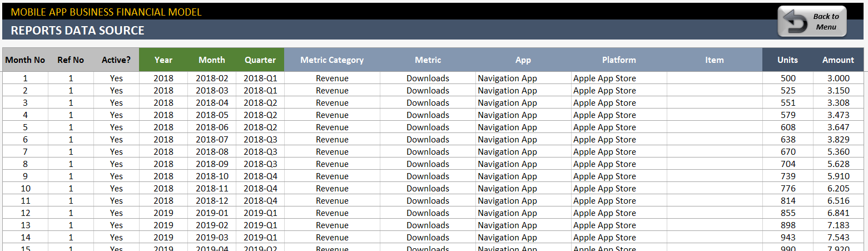Select the Active? column header
Screen dimensions: 868x251
[x=116, y=60]
